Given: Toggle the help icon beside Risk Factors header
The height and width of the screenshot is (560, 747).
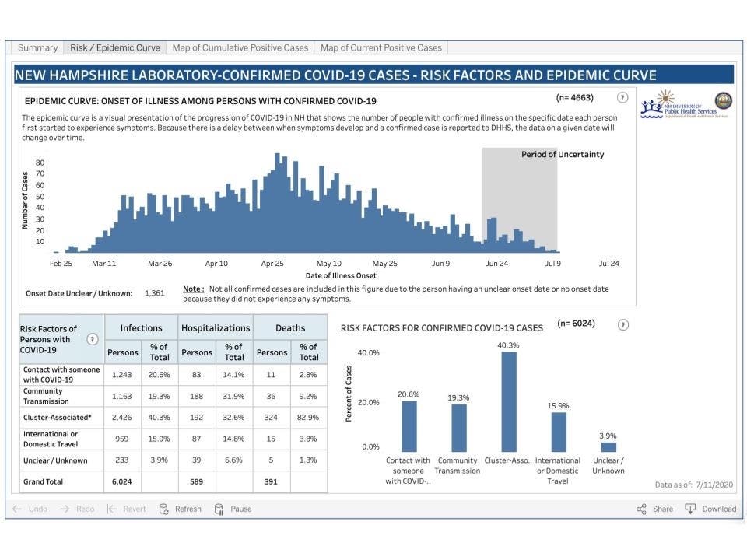Looking at the screenshot, I should [92, 338].
